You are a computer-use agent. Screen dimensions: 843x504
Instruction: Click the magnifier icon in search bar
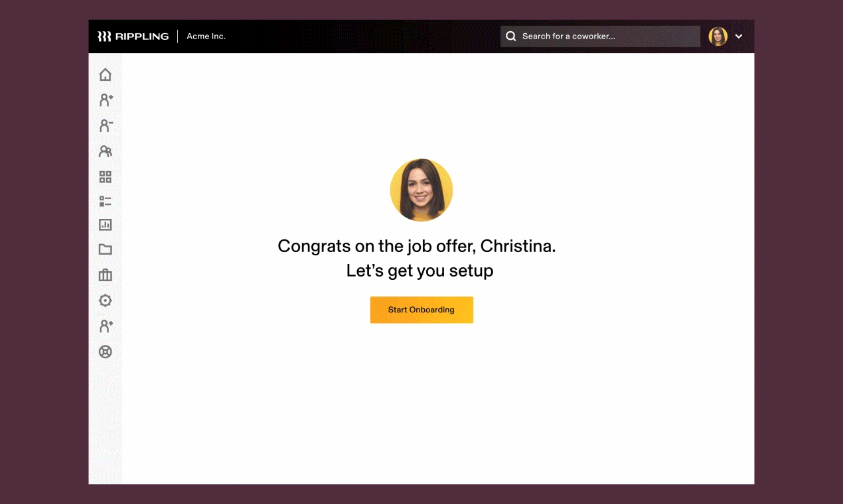pyautogui.click(x=510, y=36)
